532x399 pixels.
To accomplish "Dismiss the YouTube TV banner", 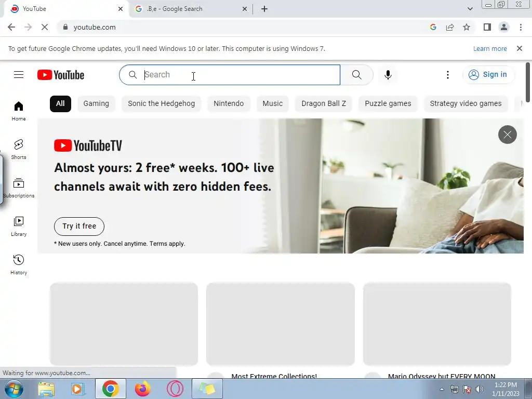I will [x=507, y=135].
